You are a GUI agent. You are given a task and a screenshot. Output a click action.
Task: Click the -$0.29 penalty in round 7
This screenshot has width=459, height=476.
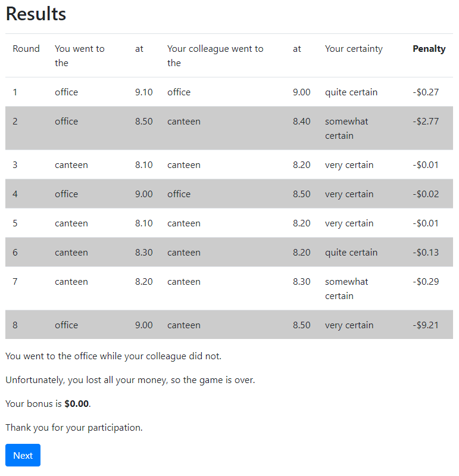pyautogui.click(x=426, y=282)
